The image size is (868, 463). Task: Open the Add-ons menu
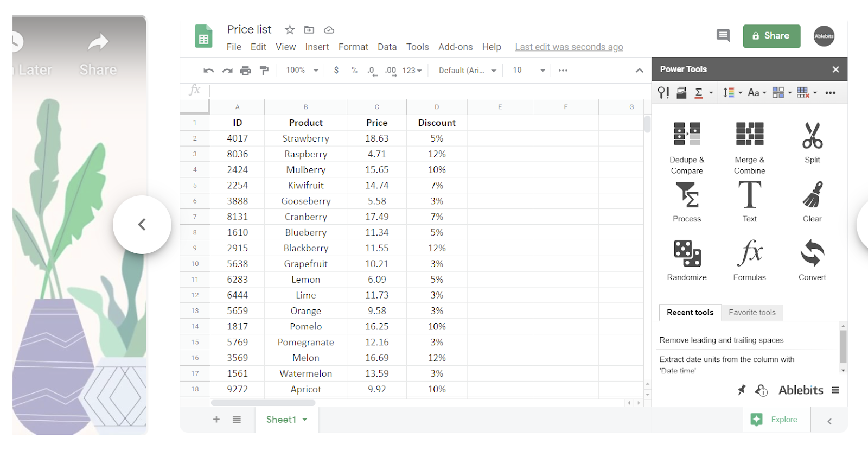click(455, 47)
